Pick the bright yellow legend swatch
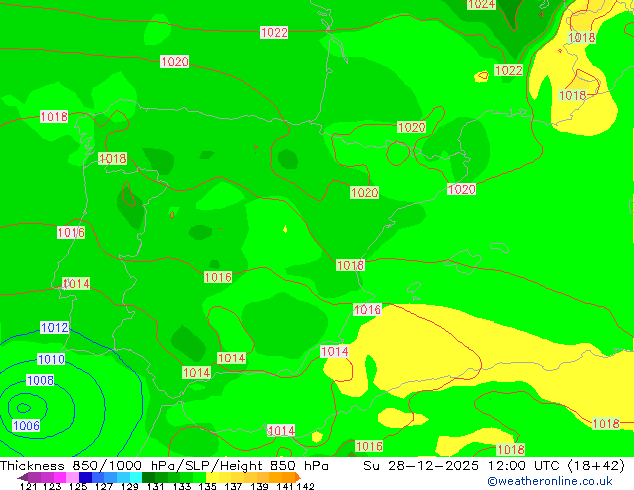The width and height of the screenshot is (634, 490). coord(212,477)
